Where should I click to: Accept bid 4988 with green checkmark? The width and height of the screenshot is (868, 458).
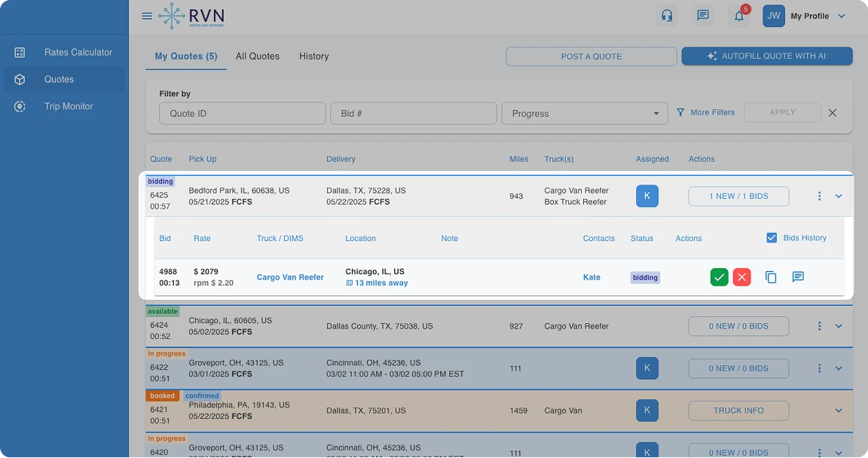tap(719, 277)
